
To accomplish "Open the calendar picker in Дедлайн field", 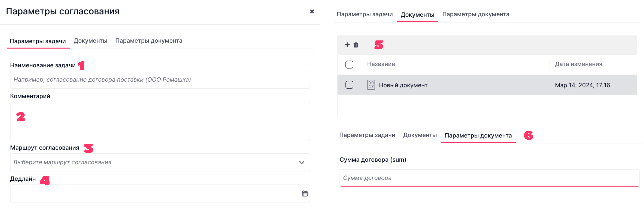I will tap(305, 194).
